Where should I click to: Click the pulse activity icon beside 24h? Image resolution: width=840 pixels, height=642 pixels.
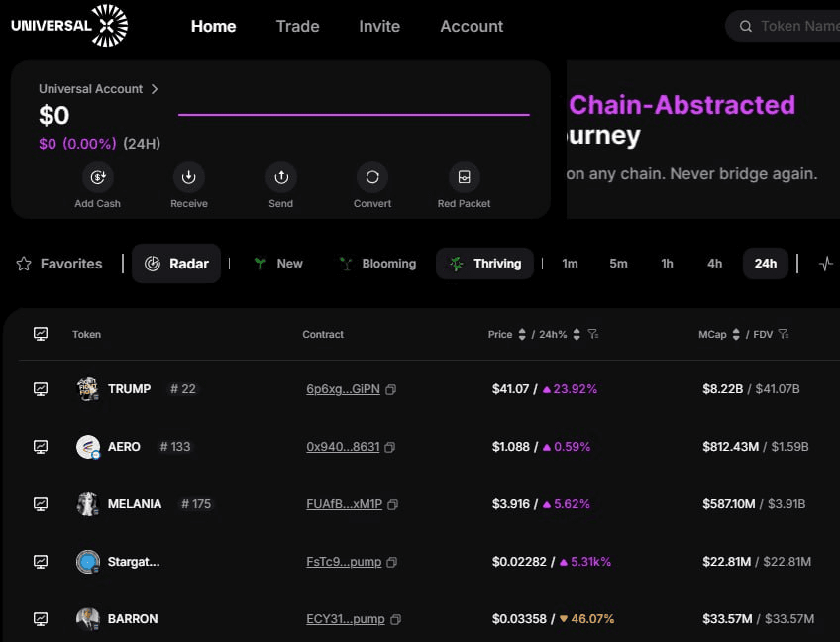[x=825, y=264]
